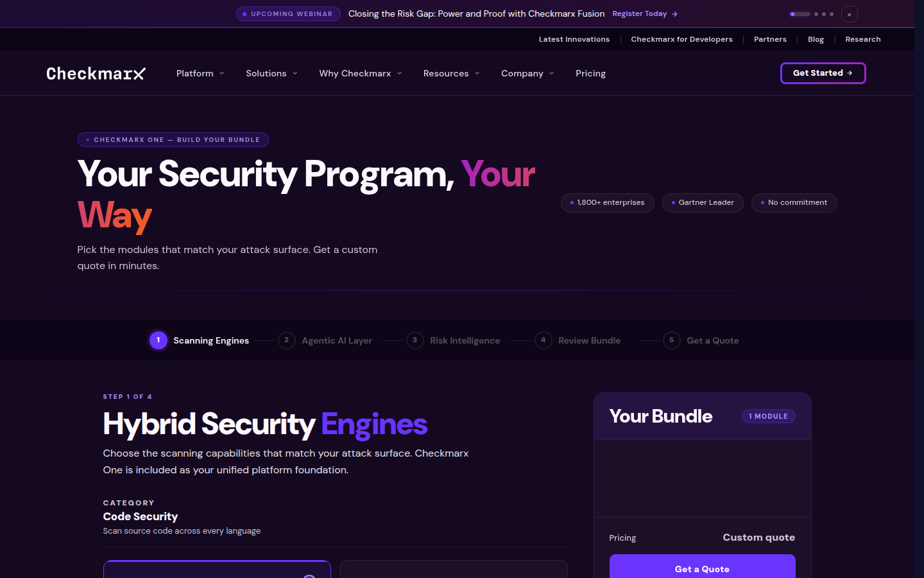Click step 1 circle for Scanning Engines
924x578 pixels.
point(158,340)
